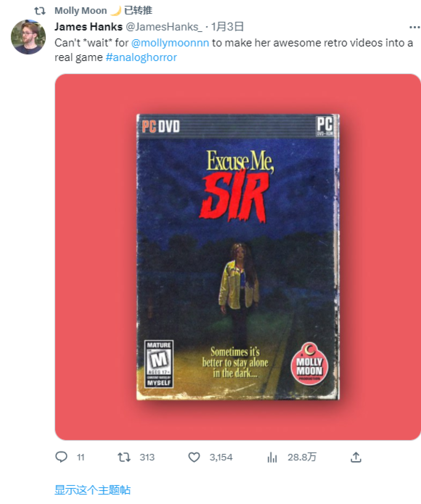This screenshot has width=421, height=504.
Task: Click the retweeted indicator icon beside Molly Moon
Action: pos(40,11)
